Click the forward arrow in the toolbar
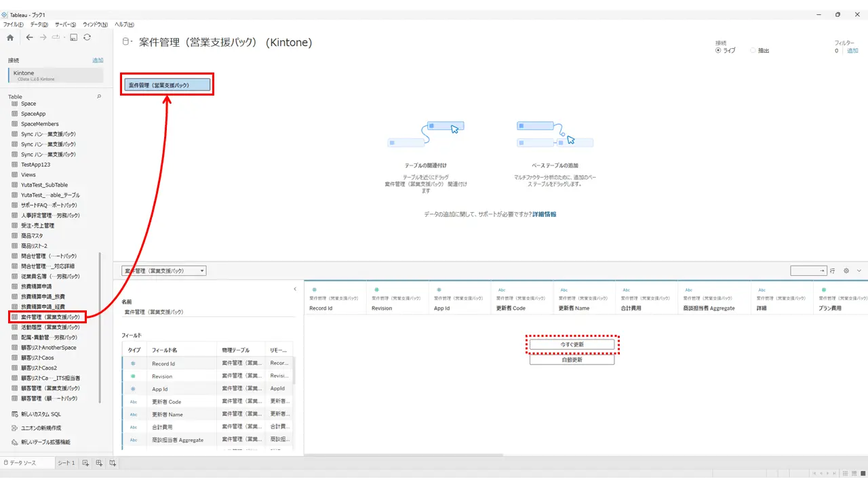Viewport: 868px width, 488px height. pos(43,37)
